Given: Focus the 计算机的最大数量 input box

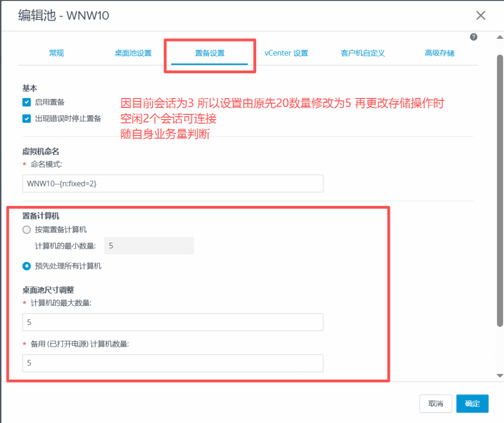Looking at the screenshot, I should (173, 322).
